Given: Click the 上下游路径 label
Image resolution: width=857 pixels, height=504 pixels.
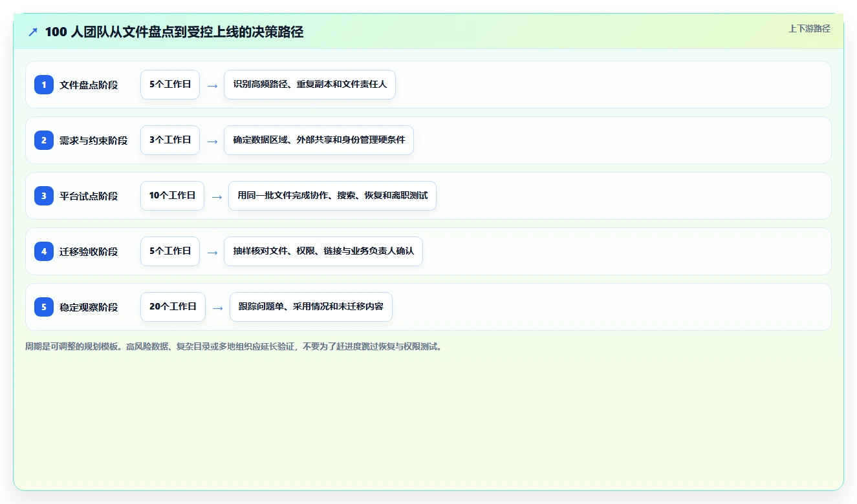Looking at the screenshot, I should (809, 28).
